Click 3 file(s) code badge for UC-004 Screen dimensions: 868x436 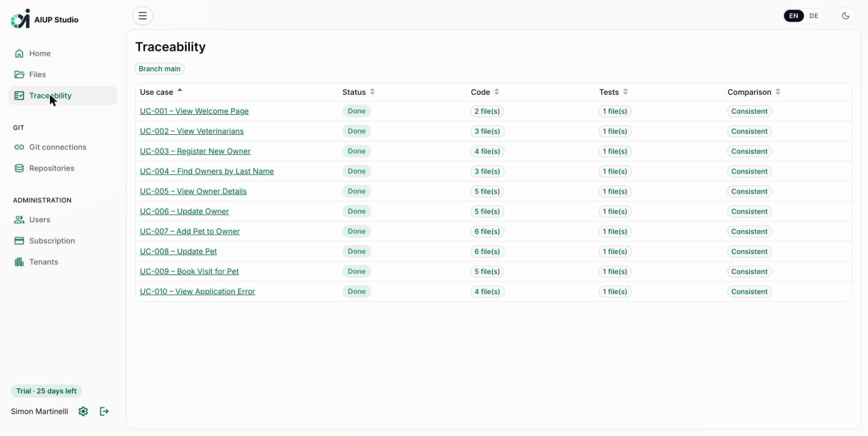[487, 171]
